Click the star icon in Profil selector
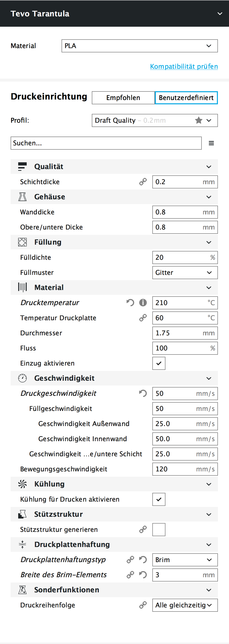This screenshot has width=229, height=644. pos(199,120)
